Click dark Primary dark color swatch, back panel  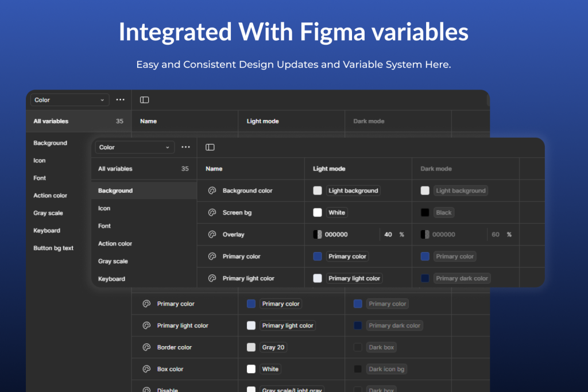click(358, 325)
